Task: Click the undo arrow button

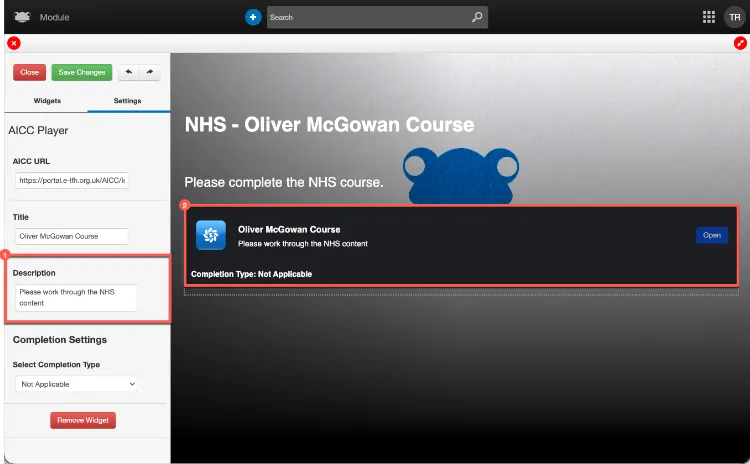Action: 129,72
